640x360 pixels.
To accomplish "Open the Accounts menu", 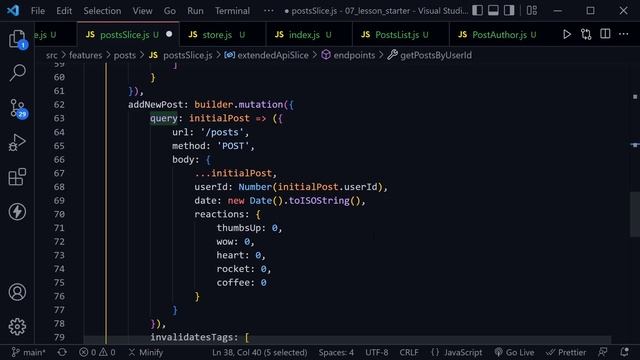I will (17, 292).
